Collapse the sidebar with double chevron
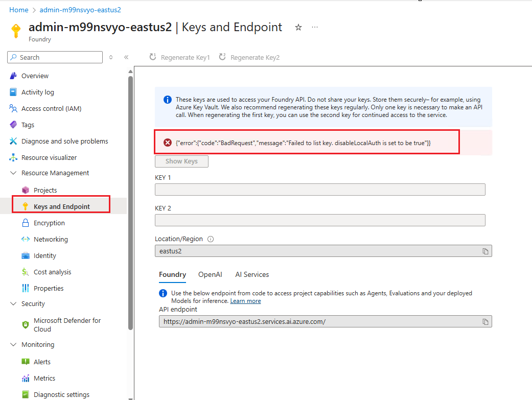This screenshot has width=532, height=400. pos(126,57)
